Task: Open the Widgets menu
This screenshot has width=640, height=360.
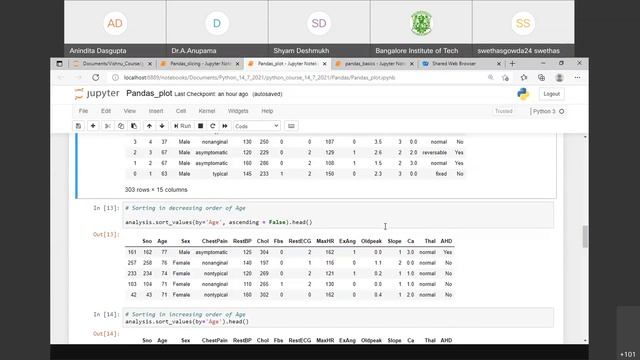Action: tap(238, 111)
